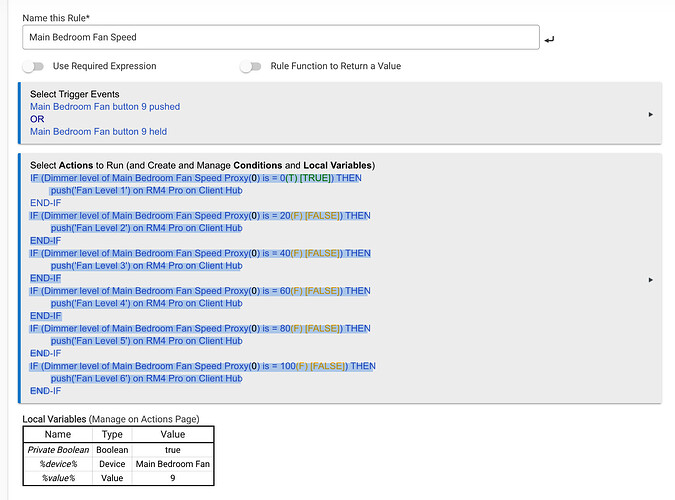
Task: Click the IF condition with level = 40
Action: [x=200, y=253]
